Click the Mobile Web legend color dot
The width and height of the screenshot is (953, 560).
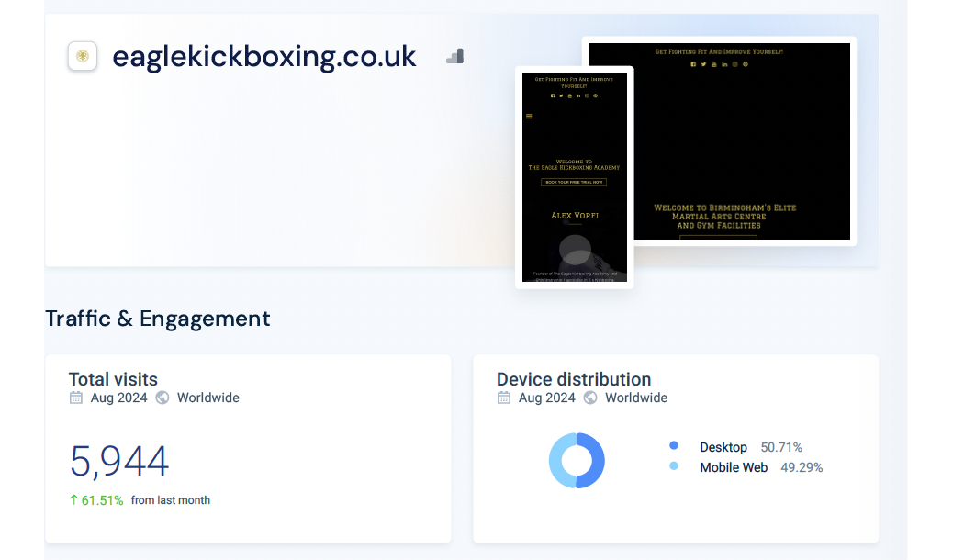[x=673, y=465]
